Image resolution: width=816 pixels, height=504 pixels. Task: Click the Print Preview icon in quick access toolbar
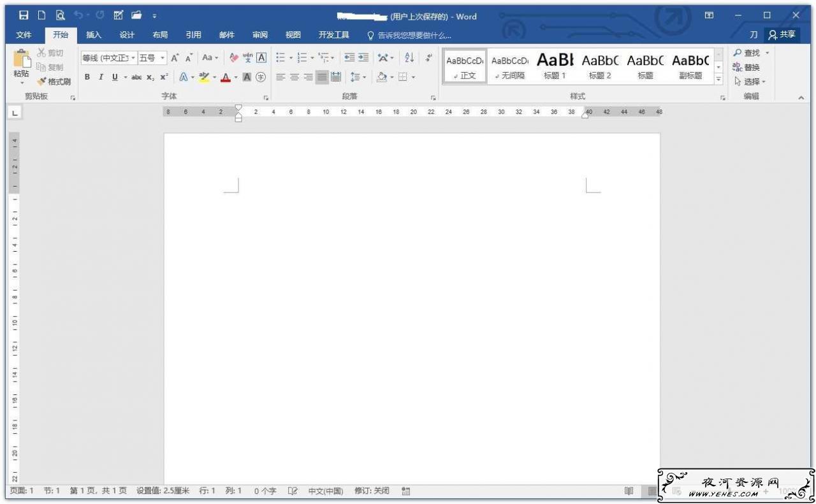pos(60,15)
